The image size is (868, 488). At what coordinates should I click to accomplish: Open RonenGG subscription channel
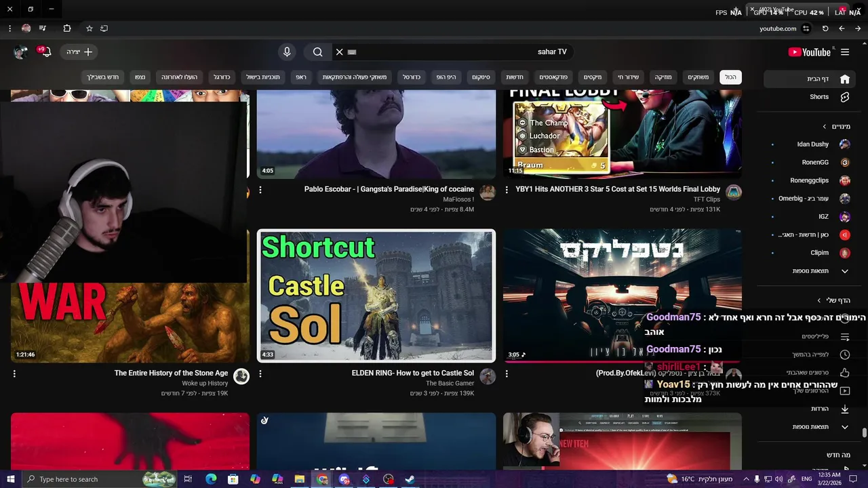pos(808,163)
